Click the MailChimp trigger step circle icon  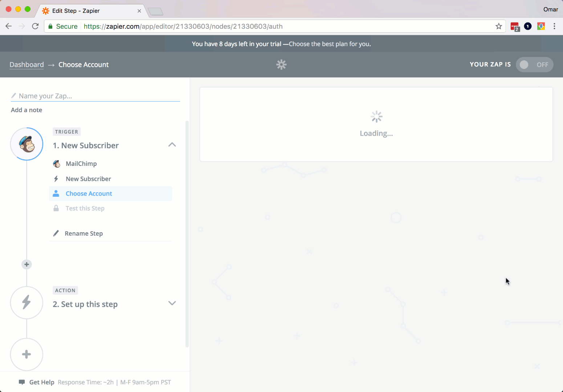[27, 144]
